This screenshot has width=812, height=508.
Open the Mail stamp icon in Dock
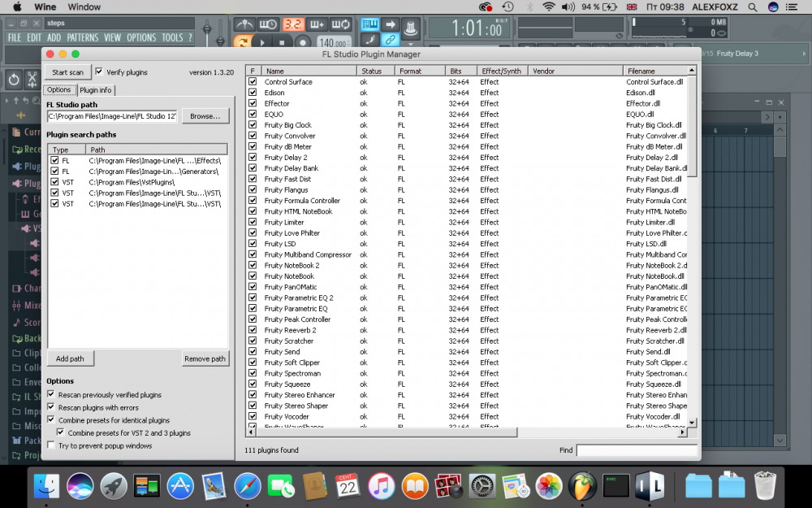(214, 486)
